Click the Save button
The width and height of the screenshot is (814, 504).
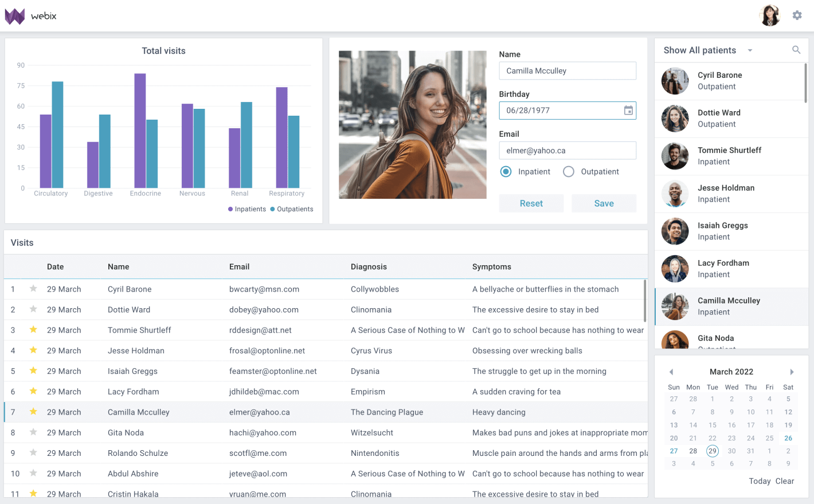tap(604, 203)
